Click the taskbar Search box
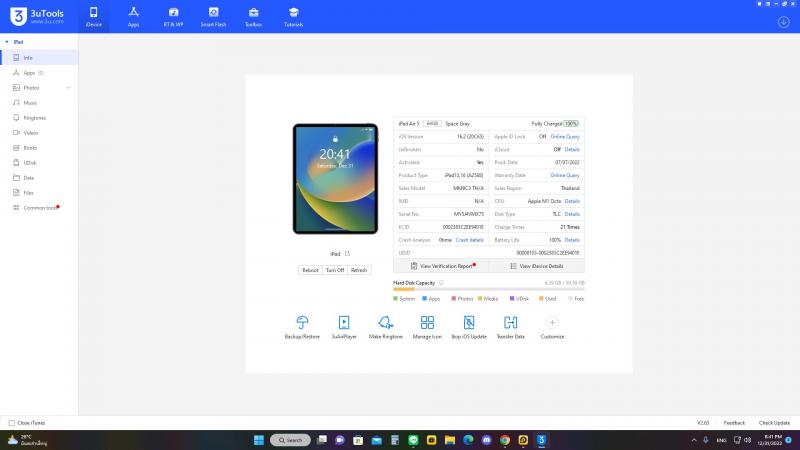The height and width of the screenshot is (450, 800). click(x=290, y=440)
